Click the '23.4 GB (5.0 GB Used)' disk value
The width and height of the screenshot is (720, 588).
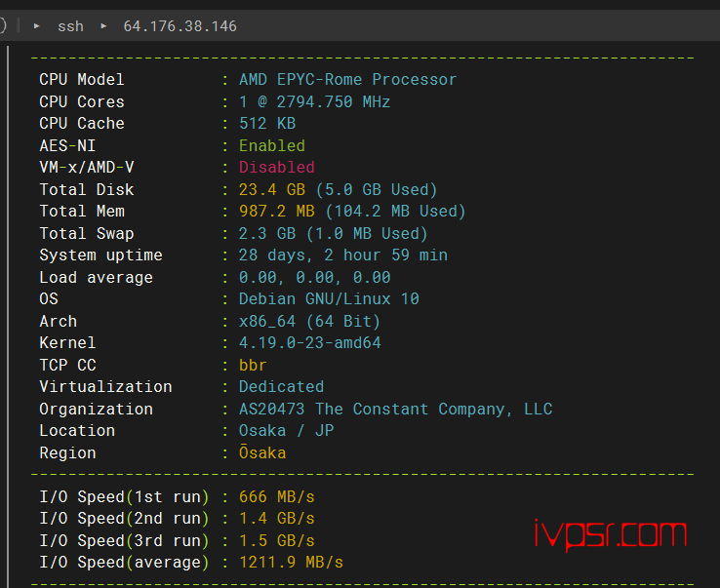tap(338, 189)
